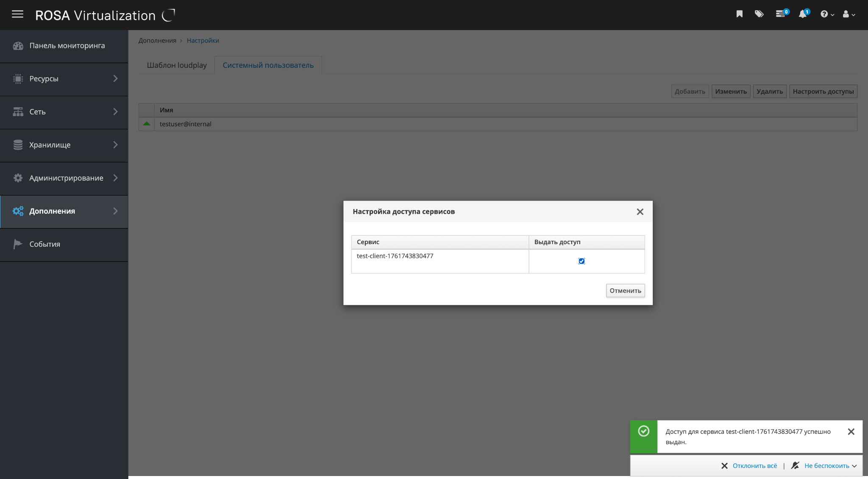Click Отклонить всё notifications link

click(754, 466)
